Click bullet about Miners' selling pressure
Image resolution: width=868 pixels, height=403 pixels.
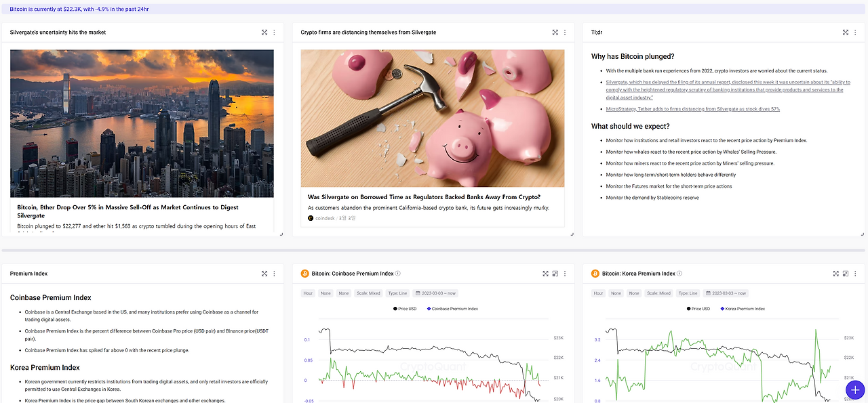690,163
